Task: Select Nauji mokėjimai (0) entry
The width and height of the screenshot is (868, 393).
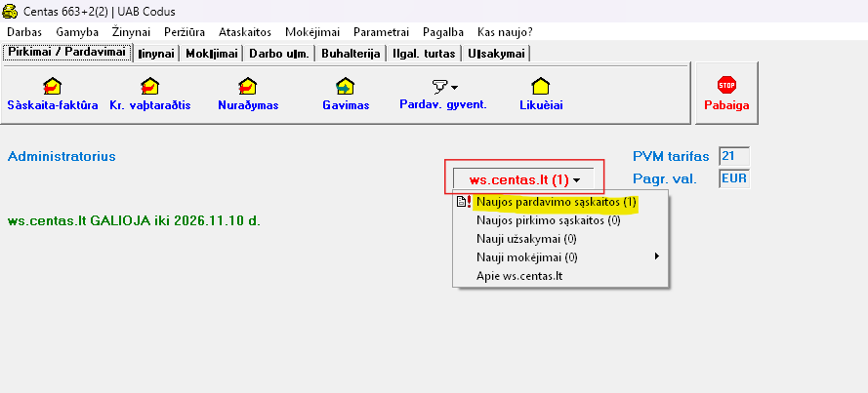Action: [560, 257]
